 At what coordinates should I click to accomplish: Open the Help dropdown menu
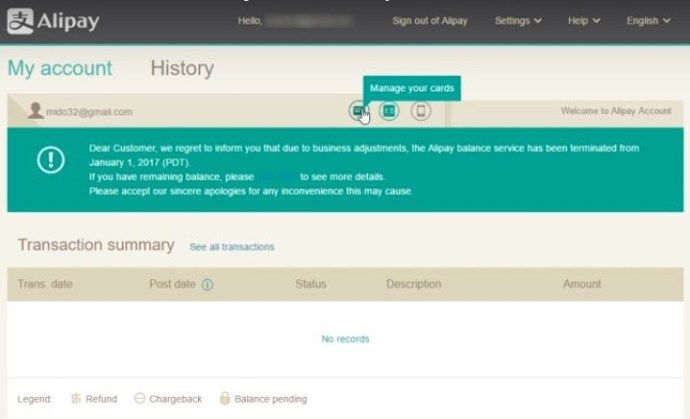point(584,21)
